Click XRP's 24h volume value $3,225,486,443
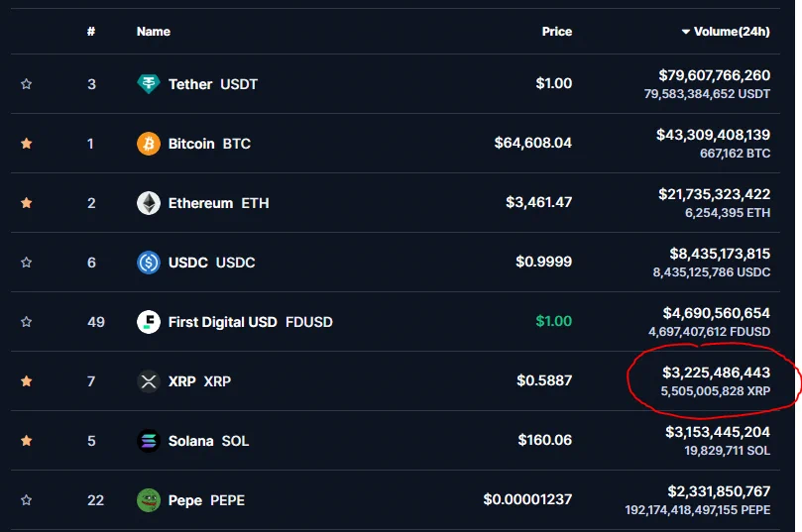The width and height of the screenshot is (802, 532). pos(716,372)
